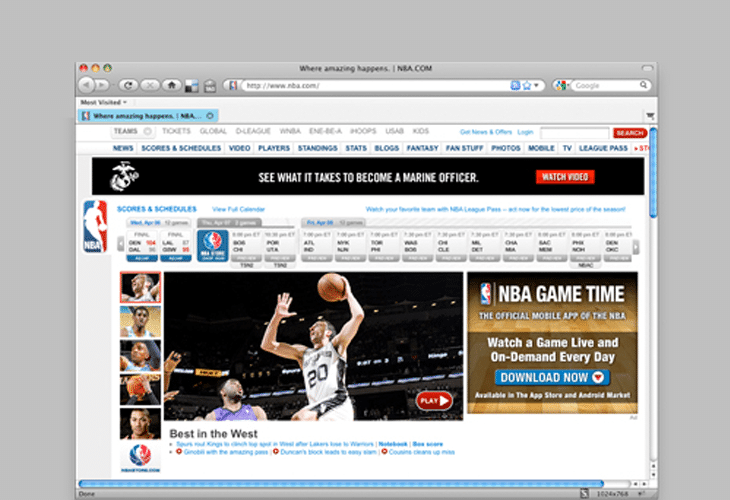Click the Marine Corps emblem in the banner
The width and height of the screenshot is (730, 500).
(x=124, y=176)
